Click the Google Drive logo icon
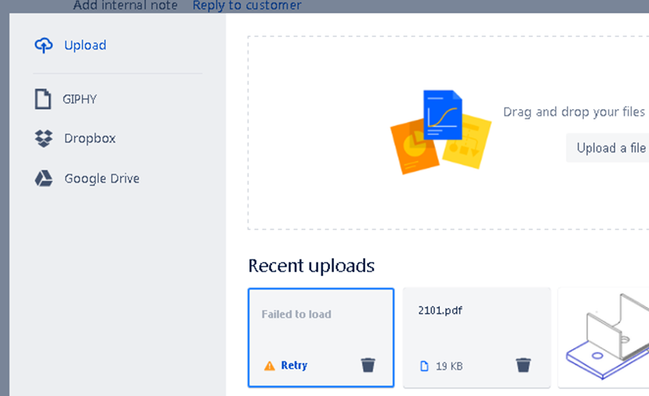Screen dimensions: 649x396 point(43,178)
